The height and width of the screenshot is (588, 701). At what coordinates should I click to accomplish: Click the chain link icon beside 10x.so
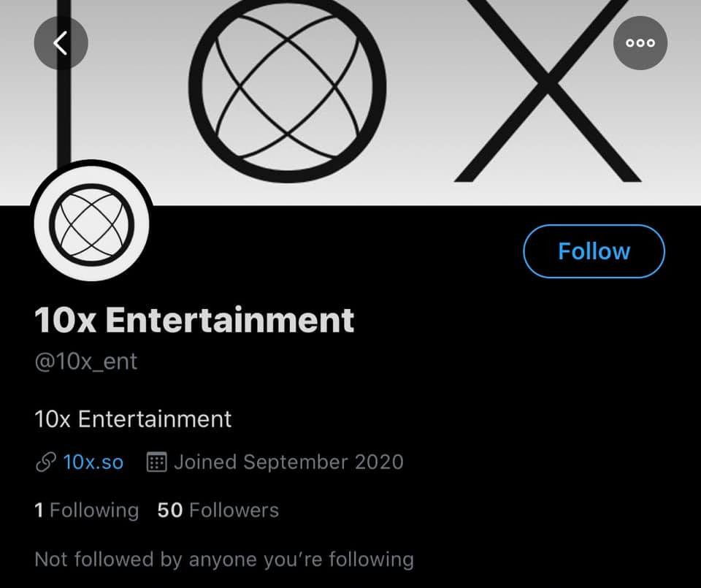(45, 462)
